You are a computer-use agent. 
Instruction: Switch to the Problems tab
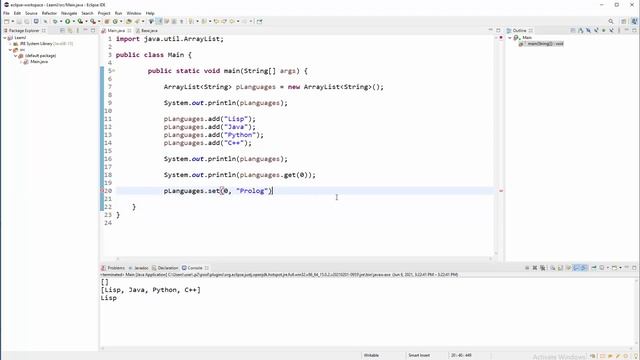click(x=113, y=268)
